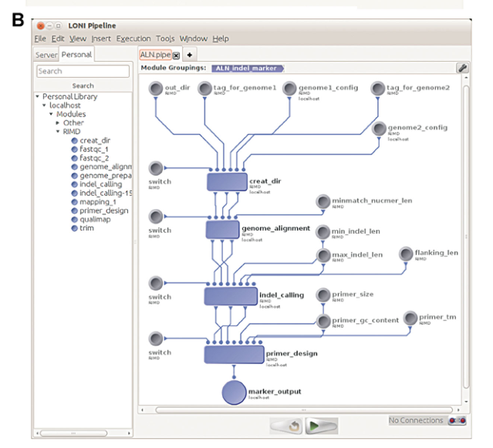
Task: Collapse the RIMD folder
Action: (x=58, y=132)
